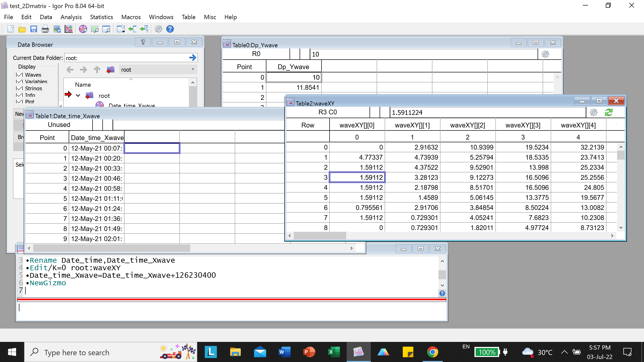Open the root data folder dropdown

[192, 69]
